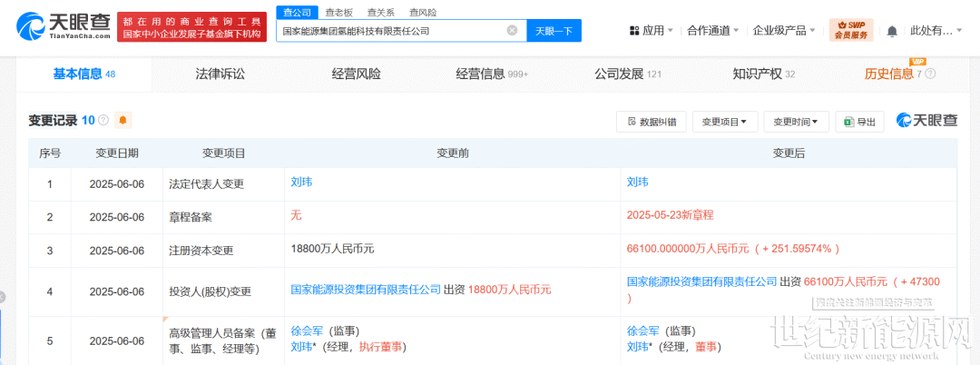Click the 18800万人民币元 registered capital value
The height and width of the screenshot is (365, 980).
point(332,248)
